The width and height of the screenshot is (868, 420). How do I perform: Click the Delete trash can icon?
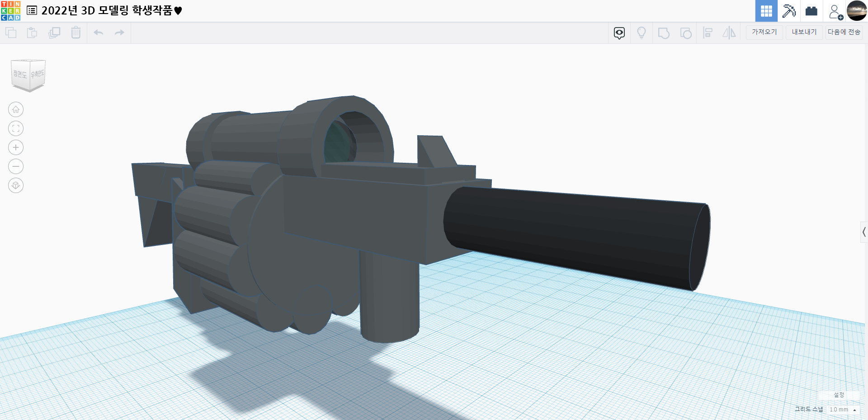click(x=76, y=33)
